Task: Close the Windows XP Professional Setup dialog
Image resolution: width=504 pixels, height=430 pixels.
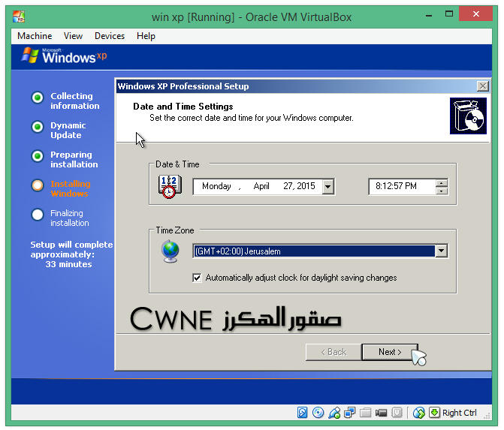Action: [x=482, y=86]
